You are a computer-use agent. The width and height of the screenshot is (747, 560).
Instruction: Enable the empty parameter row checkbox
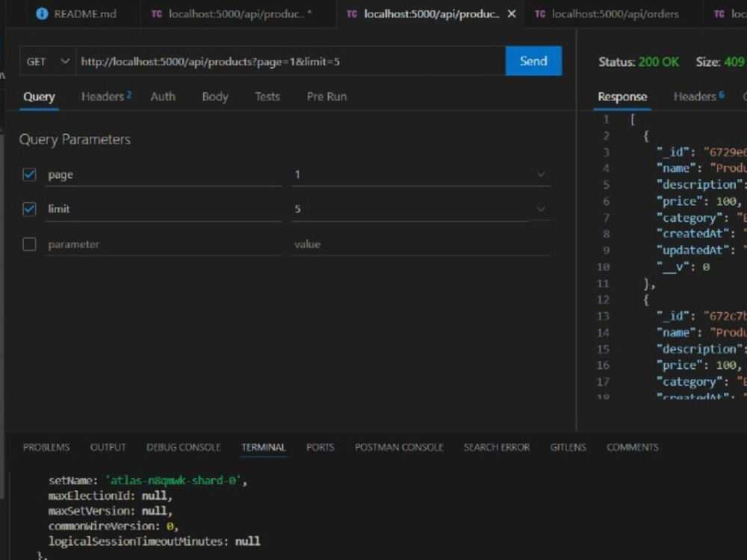click(x=29, y=244)
